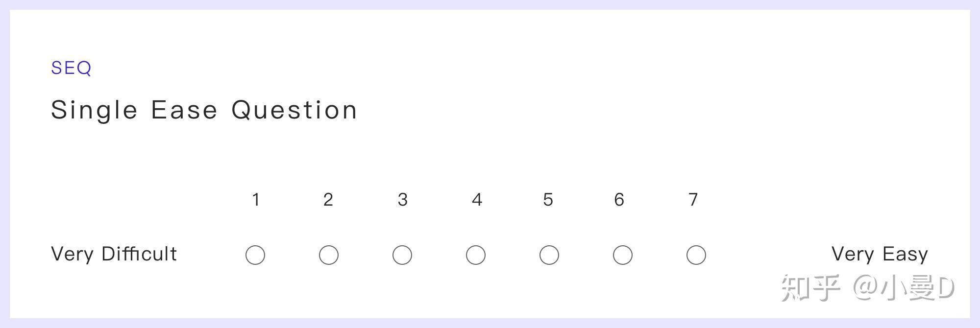The image size is (980, 328).
Task: Choose rating 3 on the scale
Action: pyautogui.click(x=402, y=255)
